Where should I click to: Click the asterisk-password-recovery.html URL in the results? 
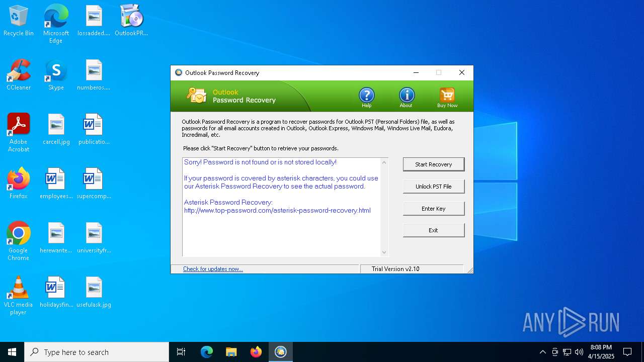click(x=277, y=211)
